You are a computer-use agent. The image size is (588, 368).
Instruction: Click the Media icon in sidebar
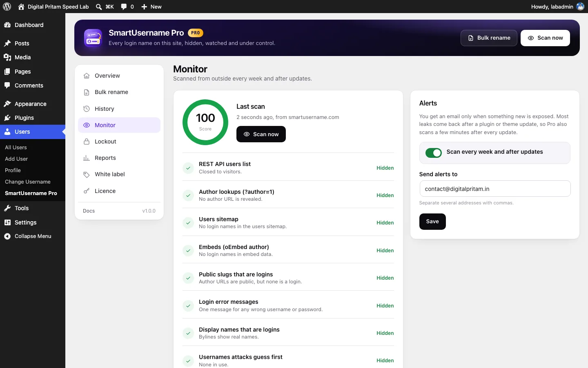[x=7, y=57]
